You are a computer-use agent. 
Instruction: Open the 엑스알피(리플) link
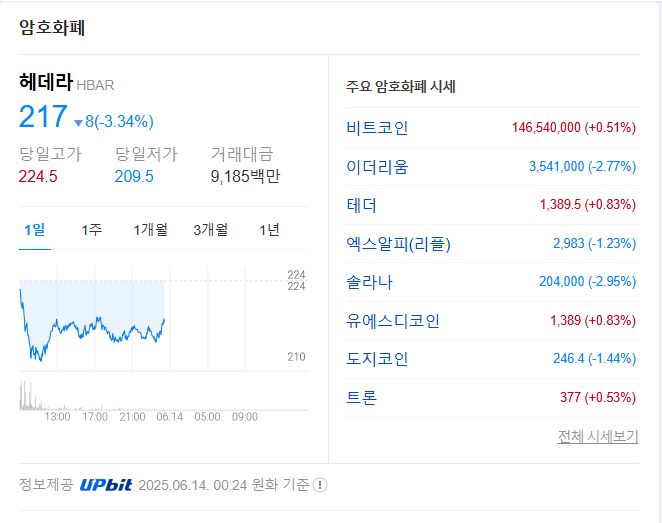pos(398,244)
